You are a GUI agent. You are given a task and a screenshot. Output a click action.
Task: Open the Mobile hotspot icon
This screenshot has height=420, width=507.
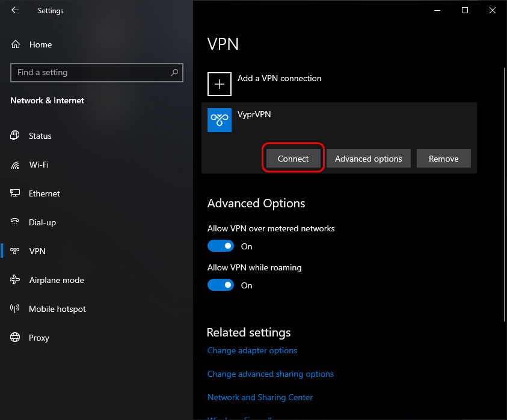[16, 309]
